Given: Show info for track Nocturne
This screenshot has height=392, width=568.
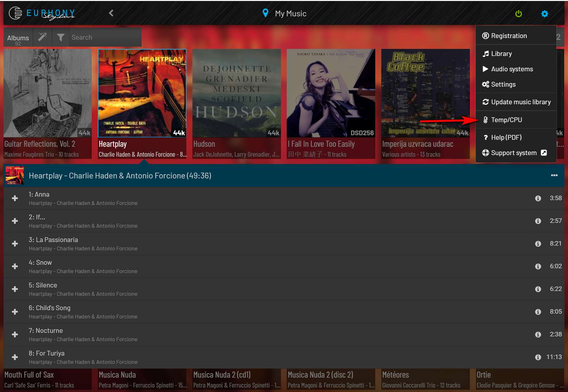Looking at the screenshot, I should [538, 334].
